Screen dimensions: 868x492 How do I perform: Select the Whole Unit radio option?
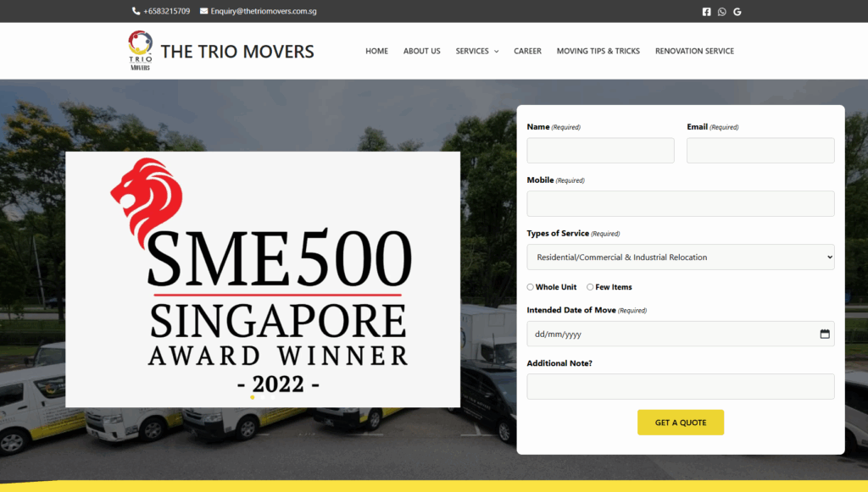(x=531, y=287)
